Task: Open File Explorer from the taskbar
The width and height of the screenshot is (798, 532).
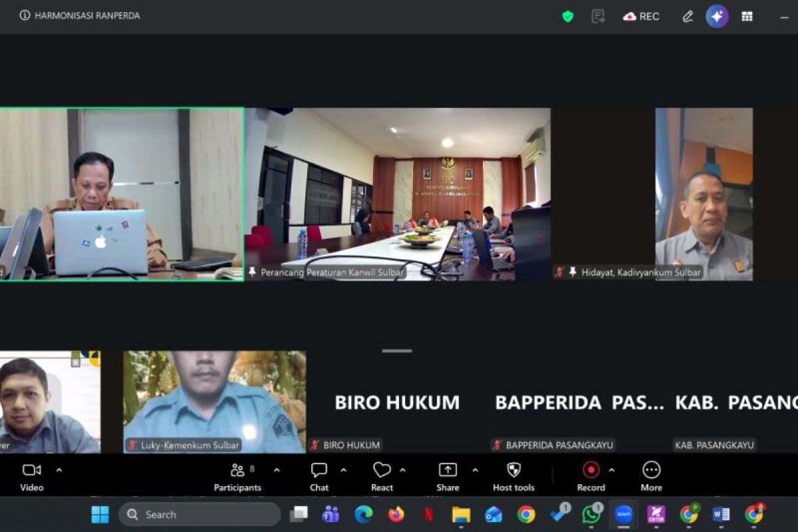Action: pyautogui.click(x=461, y=514)
